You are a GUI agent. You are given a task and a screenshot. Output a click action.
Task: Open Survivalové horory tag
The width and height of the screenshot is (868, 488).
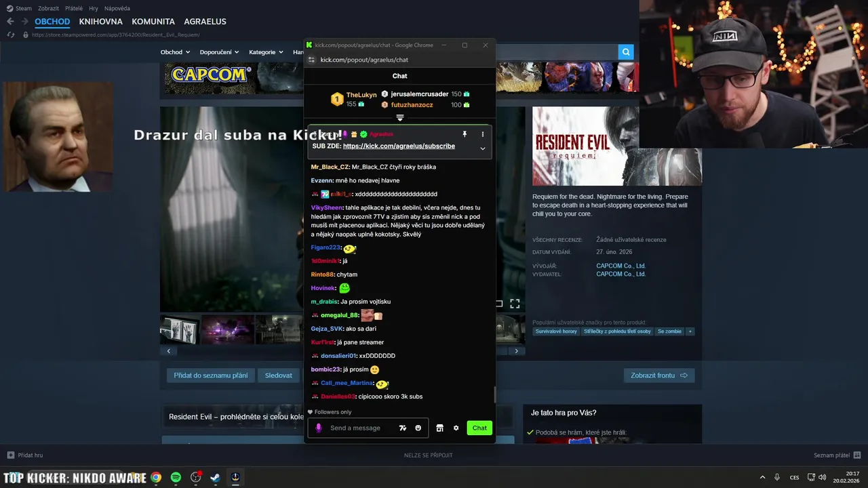coord(556,331)
